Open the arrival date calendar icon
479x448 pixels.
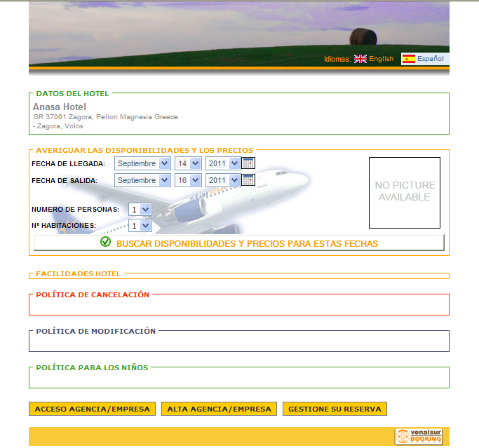pos(248,163)
